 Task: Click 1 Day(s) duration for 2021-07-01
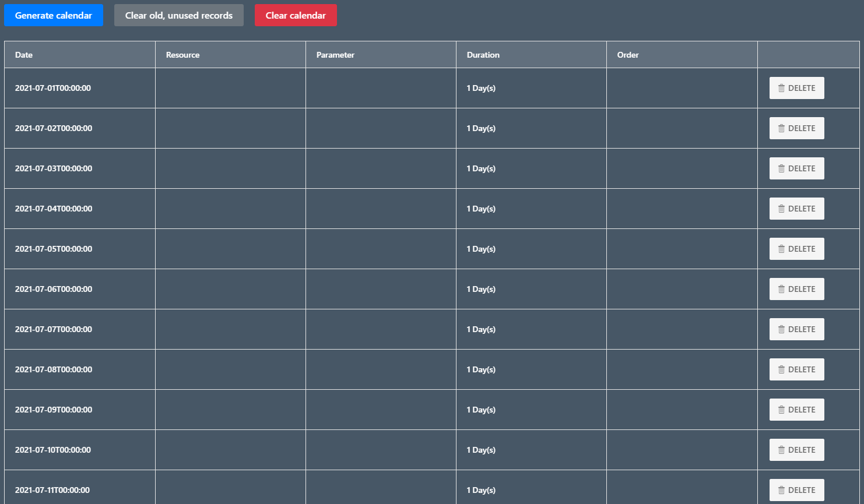pyautogui.click(x=481, y=88)
